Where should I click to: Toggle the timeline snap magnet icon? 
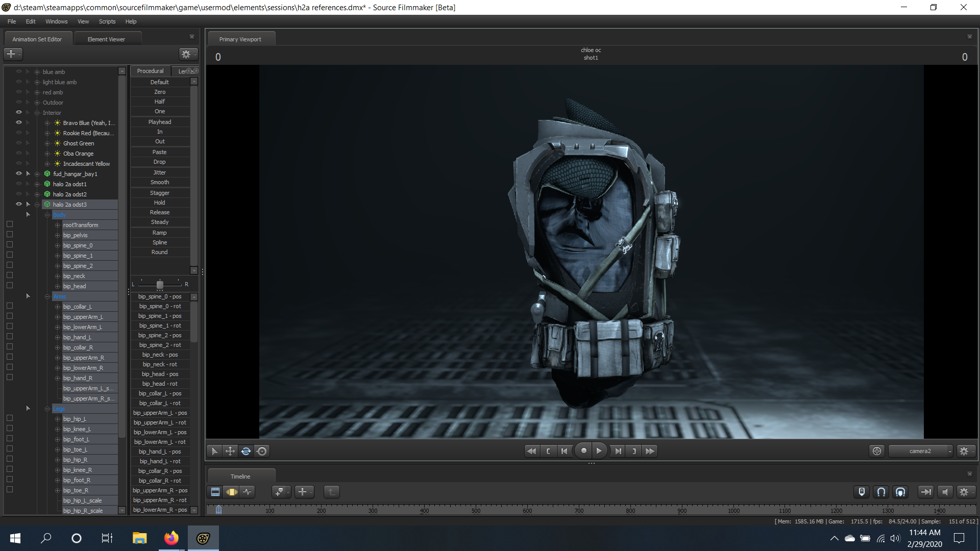pyautogui.click(x=881, y=492)
